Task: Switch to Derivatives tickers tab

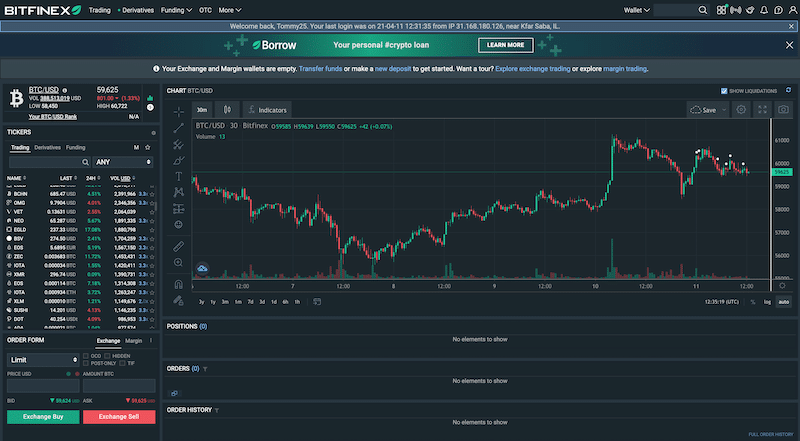Action: [x=47, y=148]
